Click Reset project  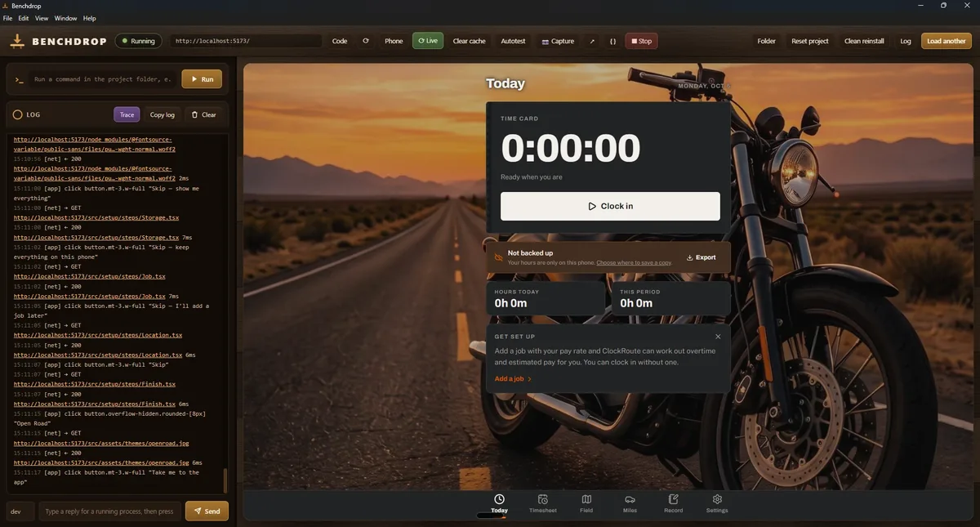(x=810, y=41)
